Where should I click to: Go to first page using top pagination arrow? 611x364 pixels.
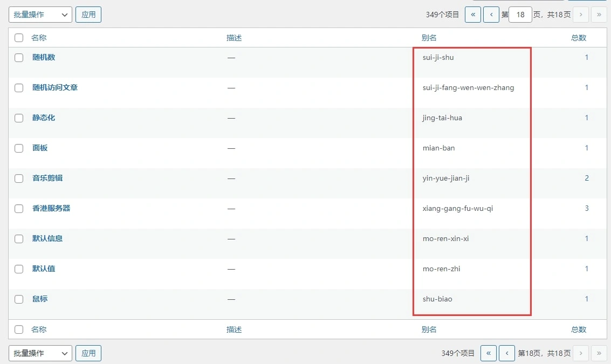[x=472, y=15]
